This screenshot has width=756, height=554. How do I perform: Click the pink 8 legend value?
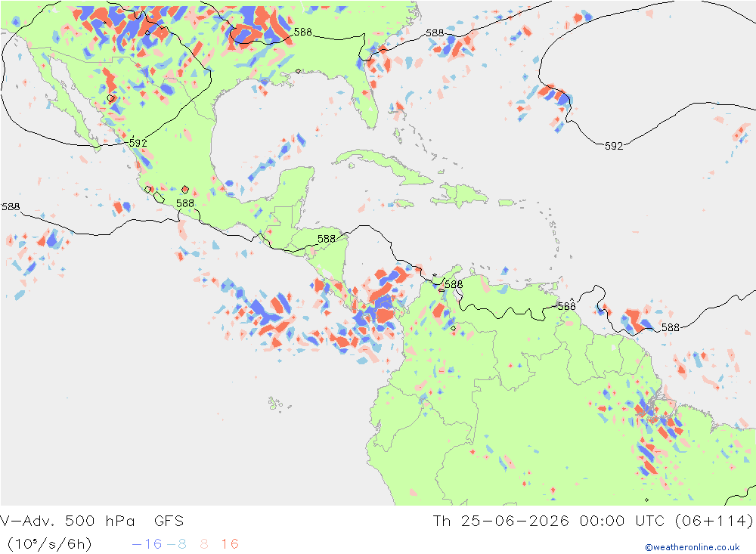204,544
